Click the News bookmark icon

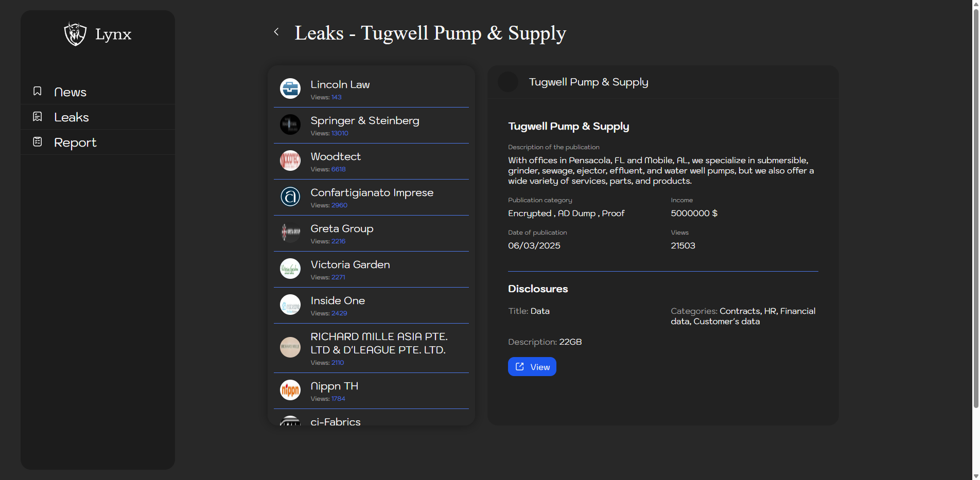[x=38, y=91]
